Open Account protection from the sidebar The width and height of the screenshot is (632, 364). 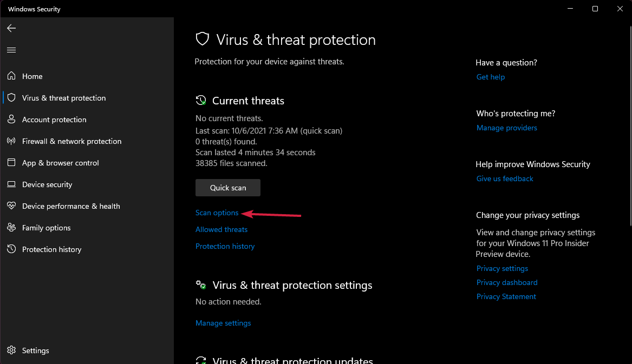[11, 120]
